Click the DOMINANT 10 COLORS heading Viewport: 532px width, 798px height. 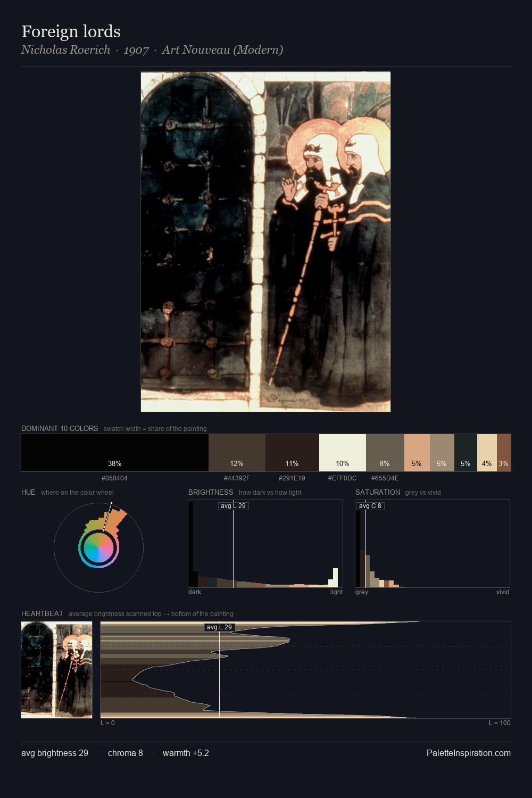point(60,428)
